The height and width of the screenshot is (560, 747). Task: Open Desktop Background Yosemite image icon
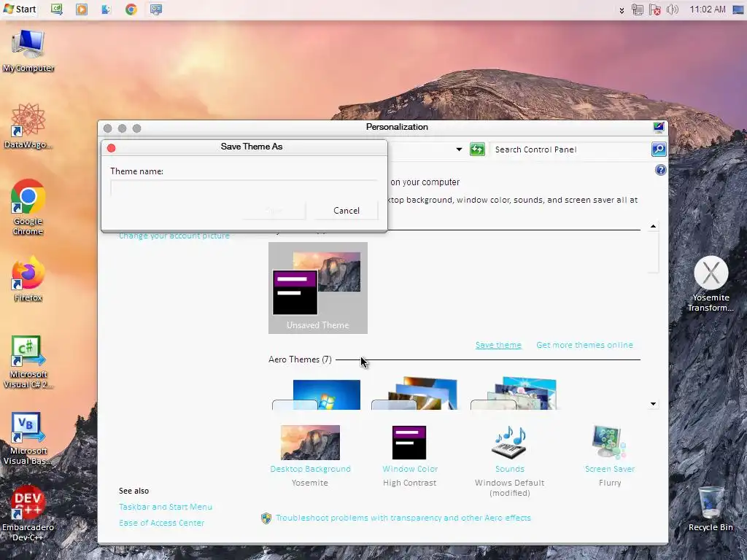pos(310,443)
